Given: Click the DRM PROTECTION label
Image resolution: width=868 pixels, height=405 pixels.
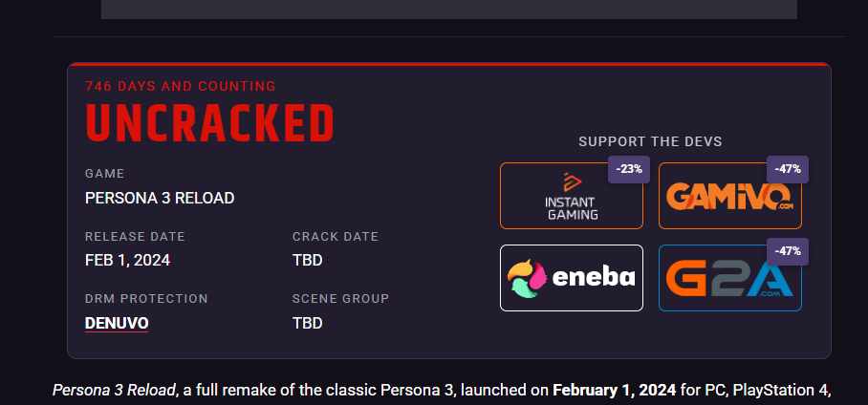Looking at the screenshot, I should (x=146, y=299).
